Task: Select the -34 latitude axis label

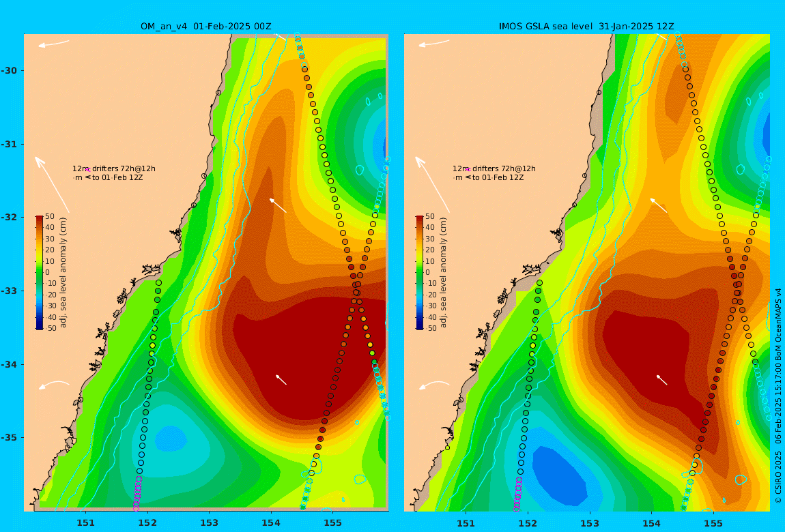Action: [x=9, y=364]
